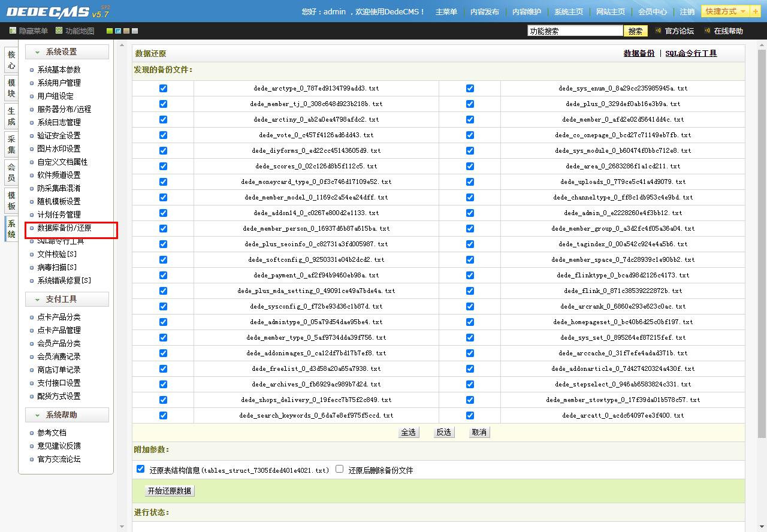Click bullet icon next to 计划任务管理
Viewport: 767px width, 532px height.
coord(32,215)
